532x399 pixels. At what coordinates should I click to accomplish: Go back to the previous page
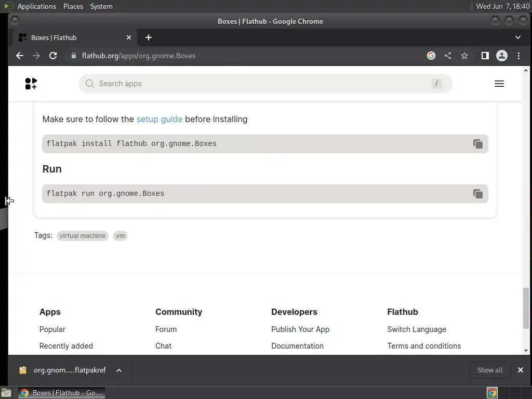(x=20, y=56)
